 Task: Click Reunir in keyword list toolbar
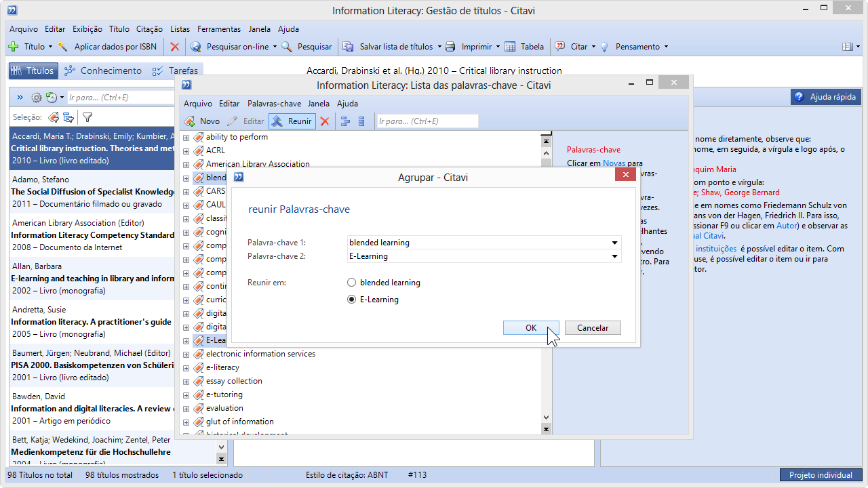[x=292, y=121]
